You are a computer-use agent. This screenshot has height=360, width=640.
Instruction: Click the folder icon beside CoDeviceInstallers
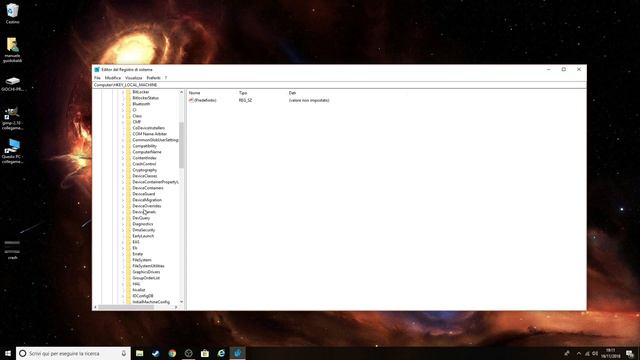click(x=129, y=128)
